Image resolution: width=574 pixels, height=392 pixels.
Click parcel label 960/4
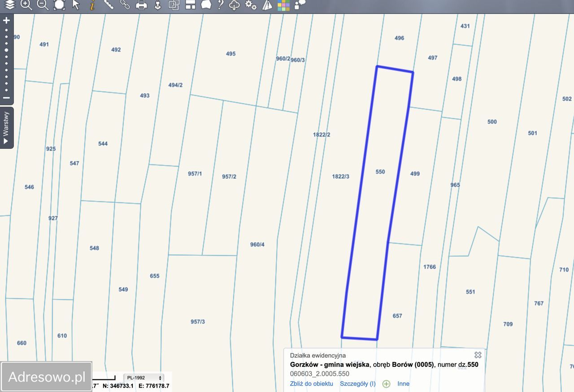click(x=257, y=245)
